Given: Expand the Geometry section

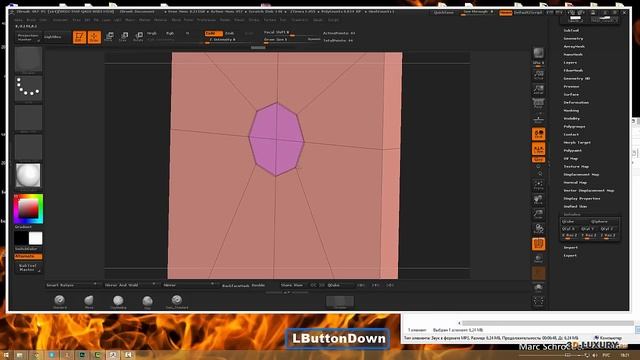Looking at the screenshot, I should [573, 38].
